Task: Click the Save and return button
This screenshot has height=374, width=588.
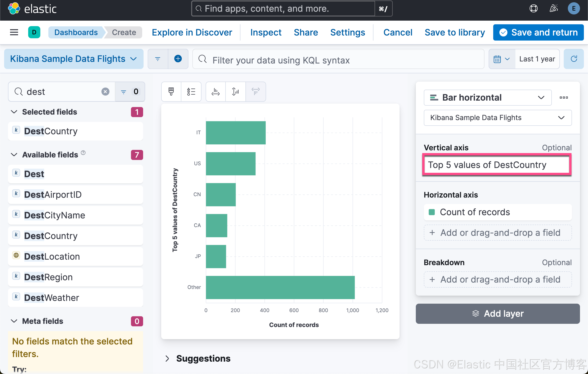Action: click(x=538, y=32)
